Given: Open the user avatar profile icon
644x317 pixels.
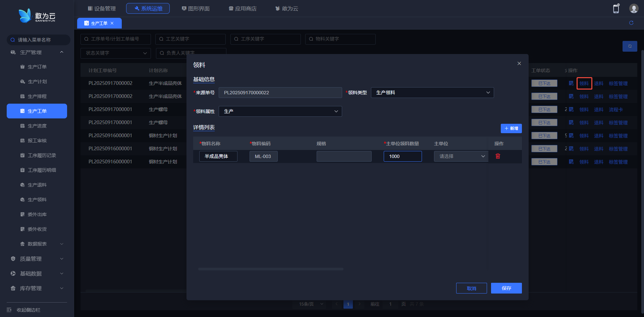Looking at the screenshot, I should tap(633, 9).
